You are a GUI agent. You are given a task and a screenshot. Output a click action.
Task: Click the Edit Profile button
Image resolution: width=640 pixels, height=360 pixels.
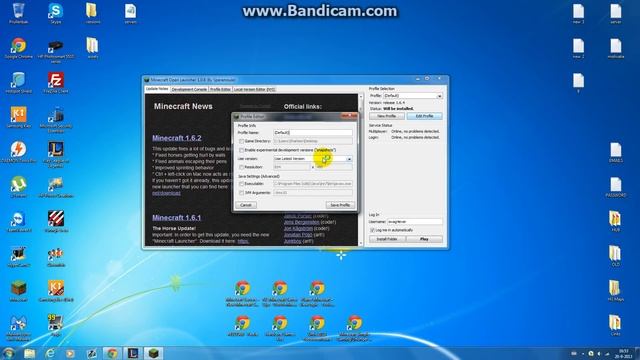click(x=424, y=116)
